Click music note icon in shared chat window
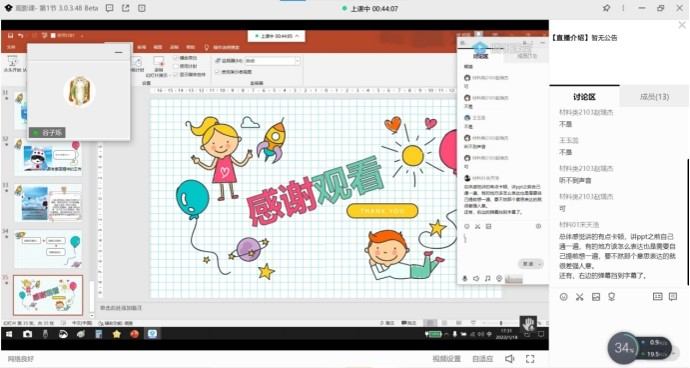Viewport: 690px width, 368px height. 488,279
